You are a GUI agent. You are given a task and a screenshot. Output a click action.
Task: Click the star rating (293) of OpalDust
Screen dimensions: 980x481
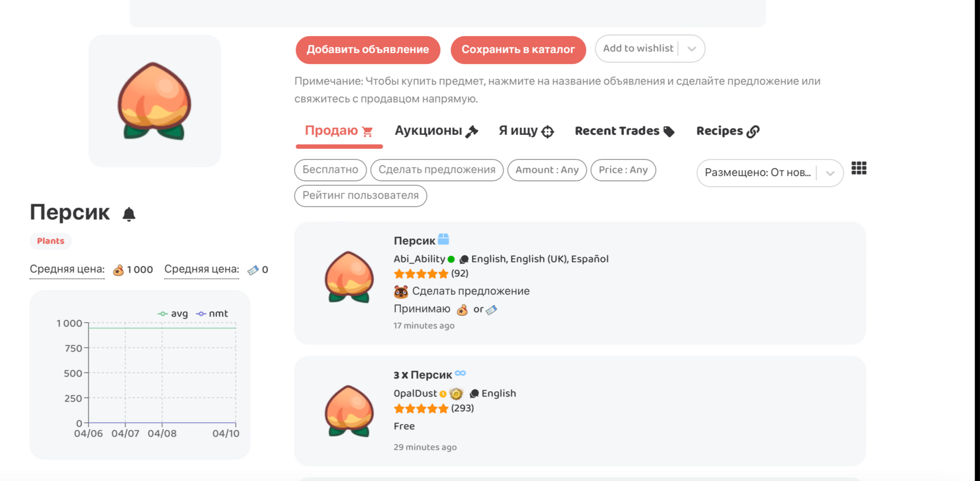click(434, 409)
